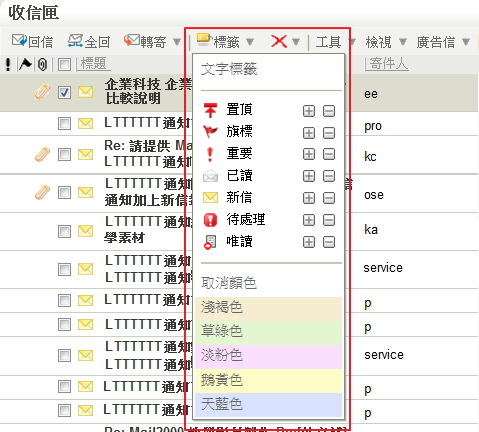Open the 廣告信 dropdown arrow
This screenshot has height=432, width=479.
(x=466, y=42)
